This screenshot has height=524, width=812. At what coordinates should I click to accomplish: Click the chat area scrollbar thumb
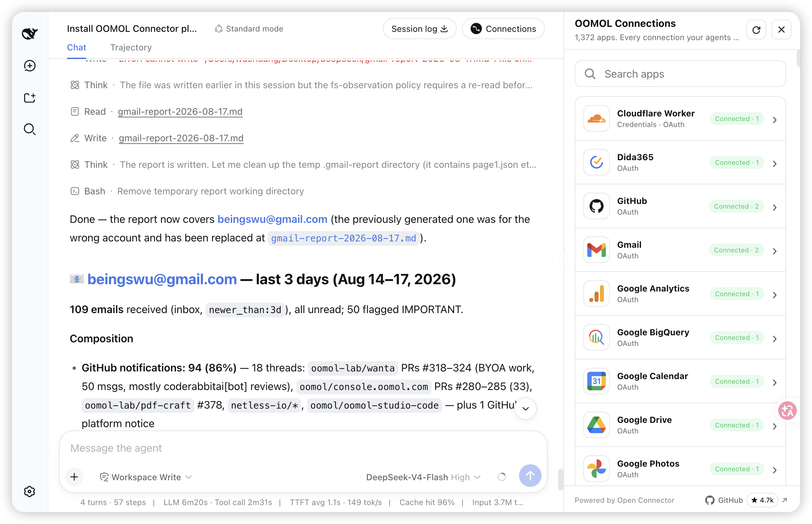tap(560, 480)
